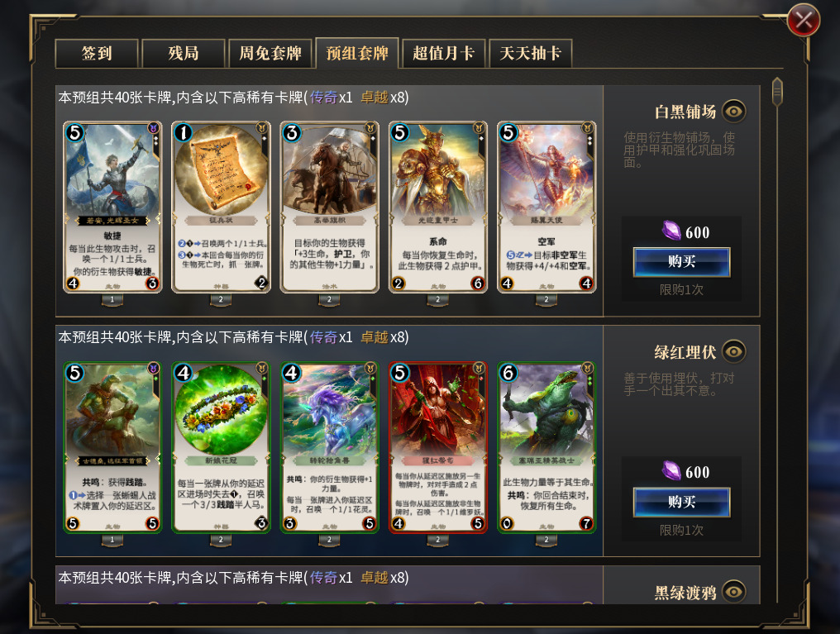
Task: Inspect the 光辉重甲士 golden armor card
Action: 438,207
